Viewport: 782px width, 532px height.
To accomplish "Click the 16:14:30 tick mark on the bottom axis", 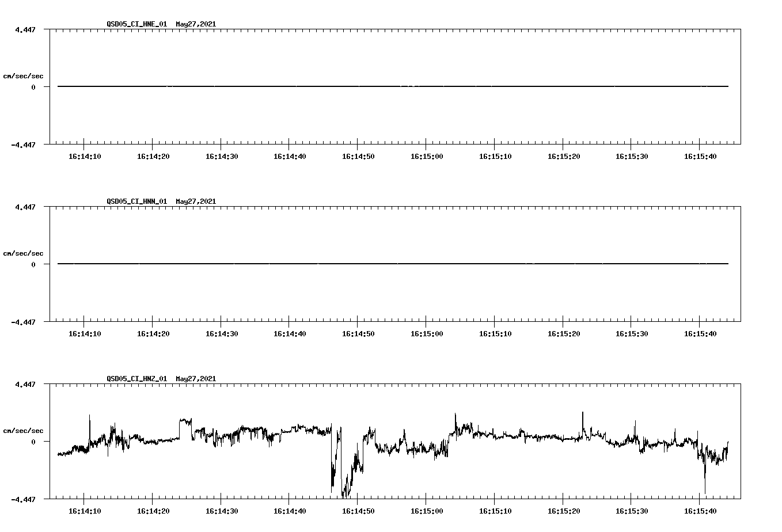I will [x=221, y=501].
